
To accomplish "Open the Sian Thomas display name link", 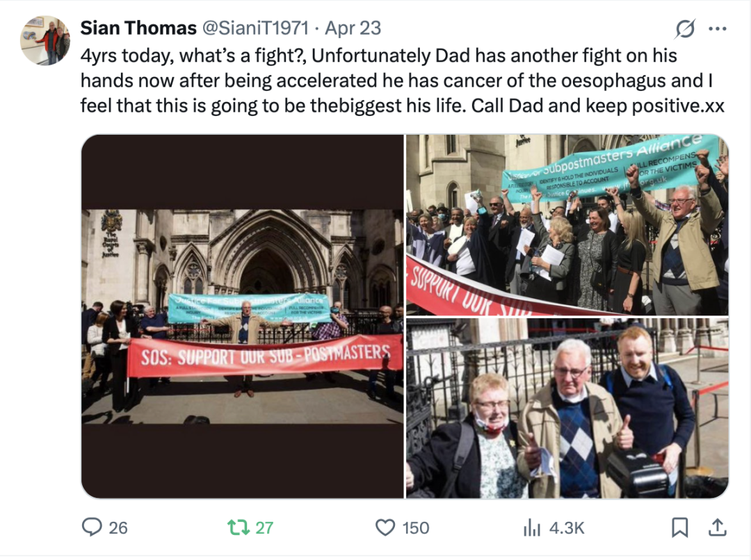I will coord(138,28).
